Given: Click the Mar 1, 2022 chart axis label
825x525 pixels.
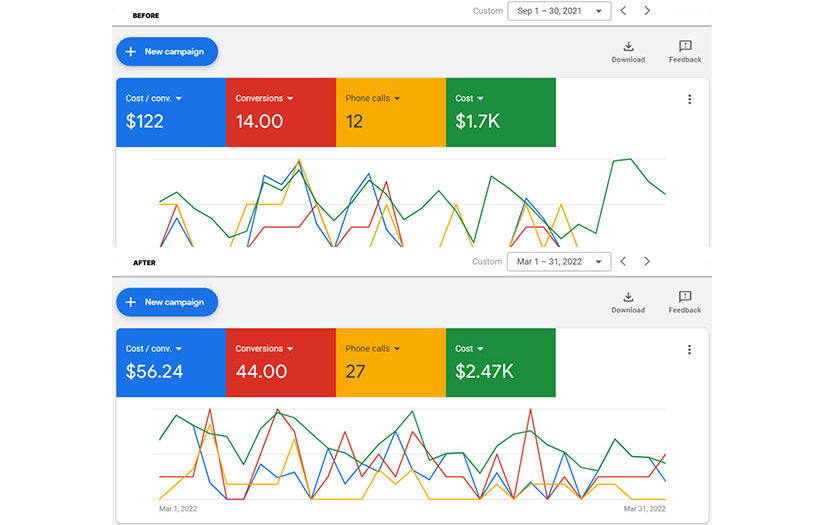Looking at the screenshot, I should [178, 509].
